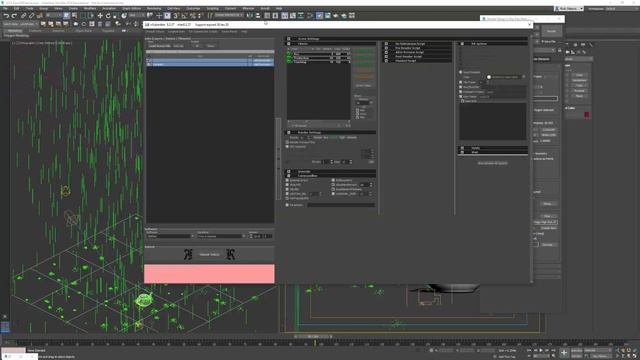The image size is (640, 360).
Task: Expand the After Render Script rollout
Action: [x=417, y=52]
